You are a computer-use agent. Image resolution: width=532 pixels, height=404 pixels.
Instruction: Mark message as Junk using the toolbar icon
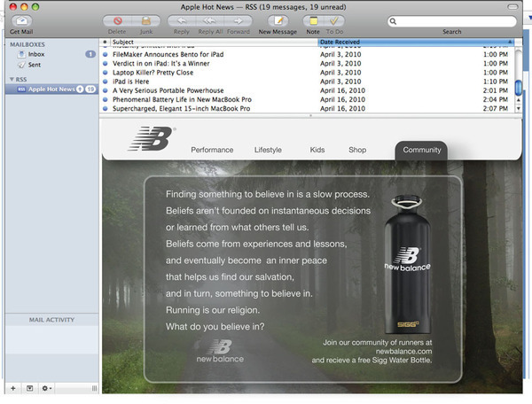click(x=146, y=21)
